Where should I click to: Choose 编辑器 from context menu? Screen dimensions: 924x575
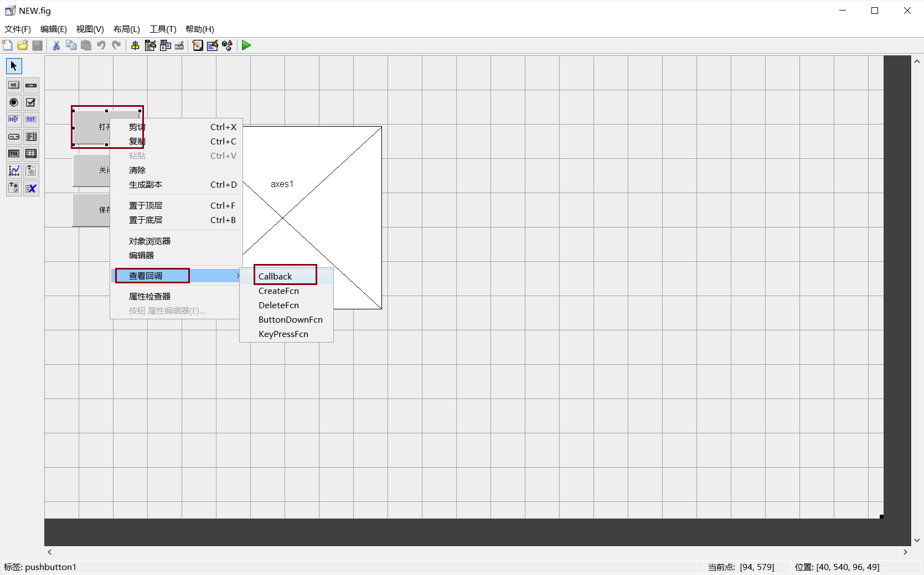[176, 256]
